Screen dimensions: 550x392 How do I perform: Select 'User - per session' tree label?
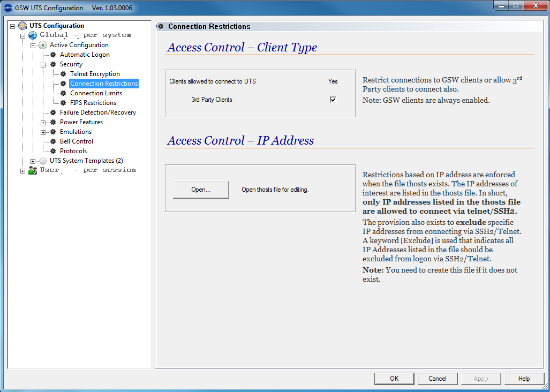pyautogui.click(x=88, y=170)
